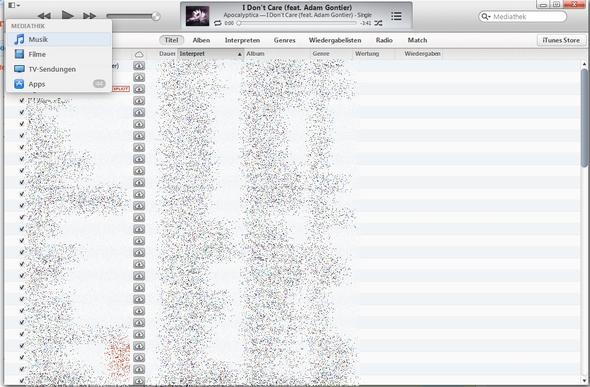Switch to the Match tab

(417, 40)
